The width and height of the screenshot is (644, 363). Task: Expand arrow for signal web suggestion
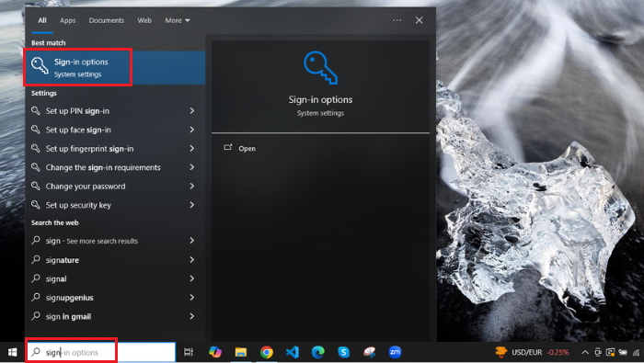pyautogui.click(x=191, y=278)
